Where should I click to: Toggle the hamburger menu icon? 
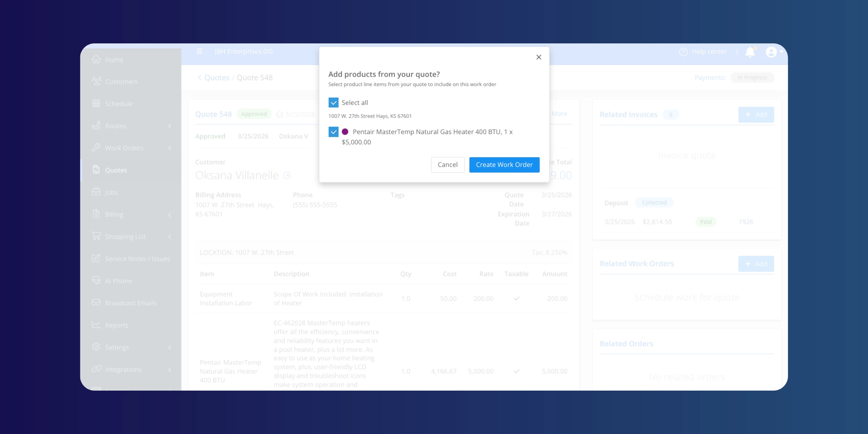tap(199, 51)
